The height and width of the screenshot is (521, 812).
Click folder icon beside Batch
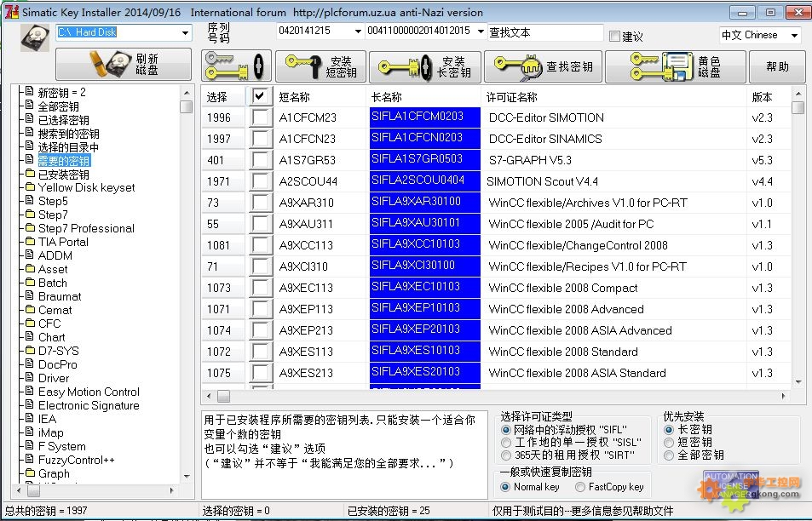[30, 282]
